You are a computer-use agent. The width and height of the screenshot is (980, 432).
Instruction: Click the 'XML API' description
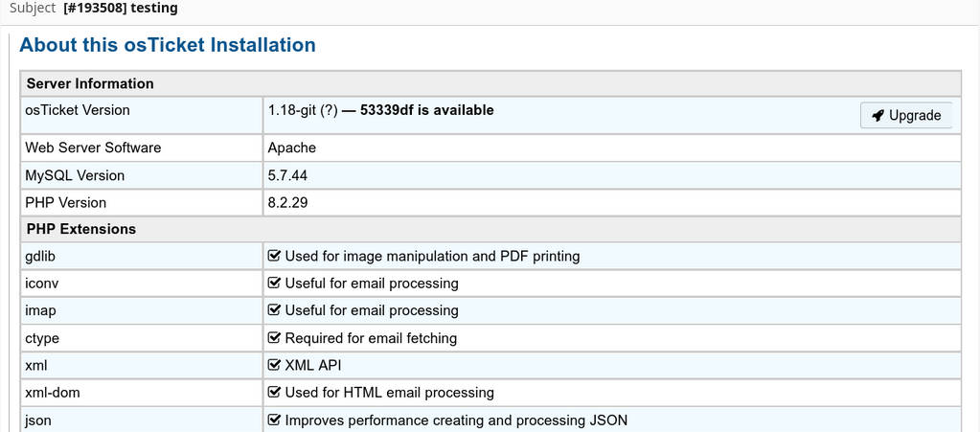[313, 365]
